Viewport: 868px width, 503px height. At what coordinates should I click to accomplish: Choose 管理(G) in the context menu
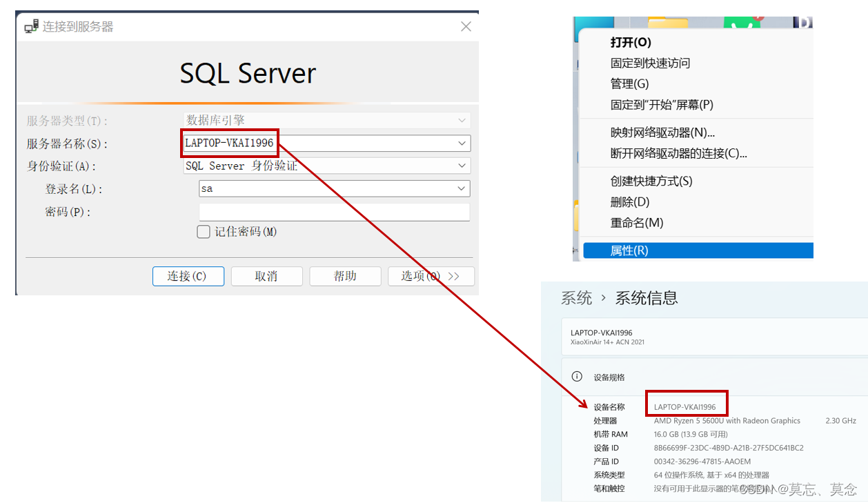pyautogui.click(x=697, y=84)
